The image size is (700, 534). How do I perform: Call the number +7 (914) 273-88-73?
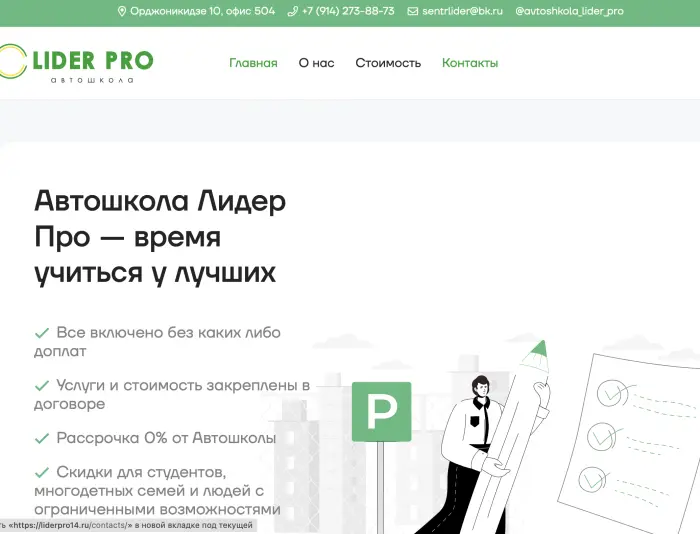coord(348,12)
